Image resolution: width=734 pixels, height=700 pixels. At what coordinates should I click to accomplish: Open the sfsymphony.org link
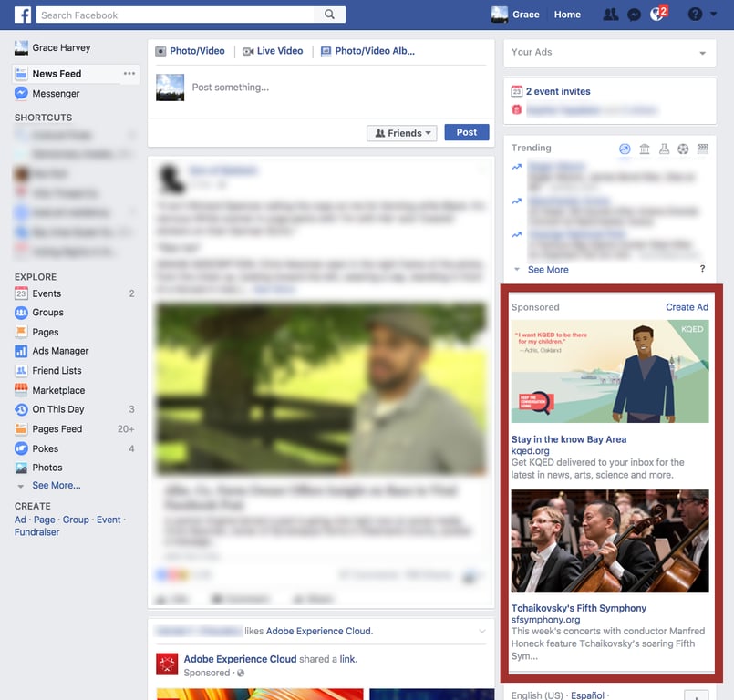[545, 620]
